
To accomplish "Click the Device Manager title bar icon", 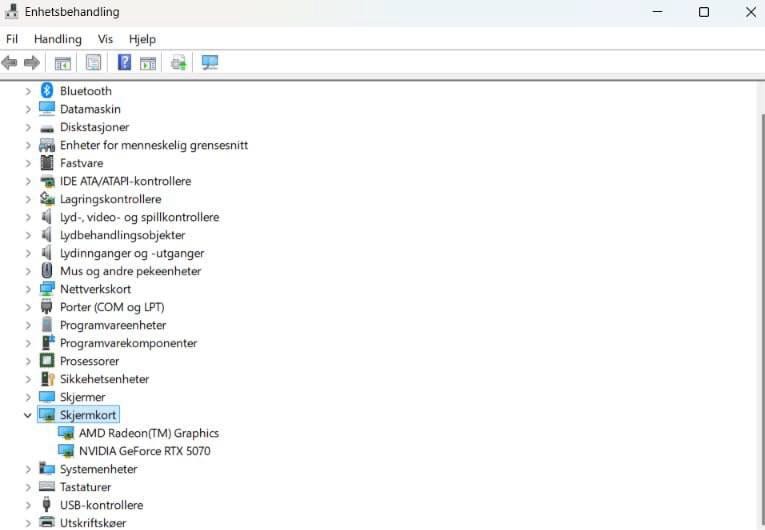I will (11, 11).
